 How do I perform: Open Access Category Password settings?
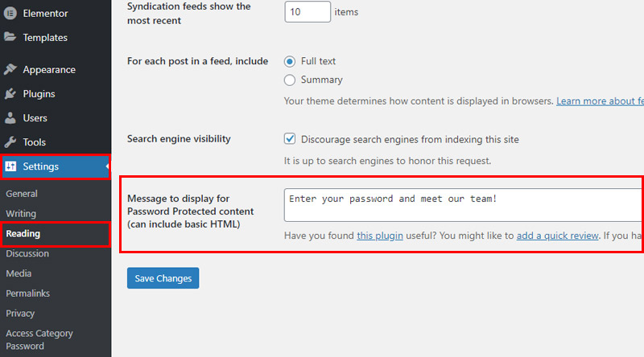39,339
